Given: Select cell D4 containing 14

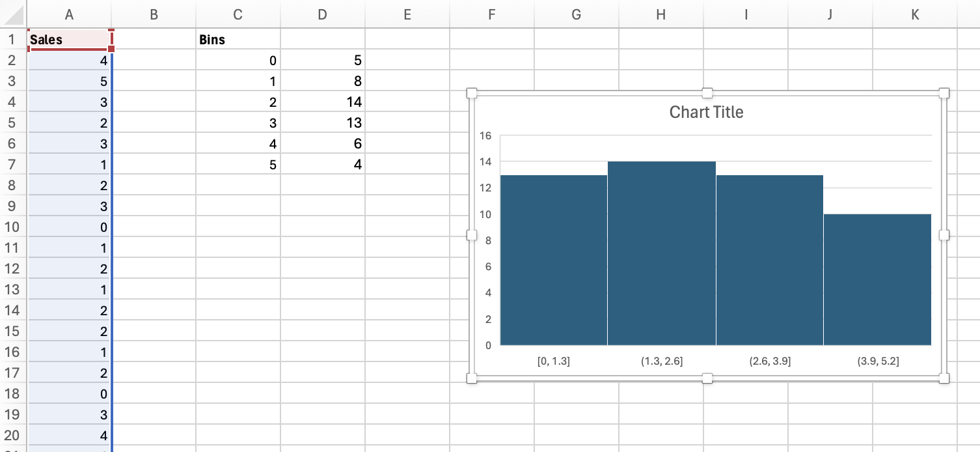Looking at the screenshot, I should (323, 102).
